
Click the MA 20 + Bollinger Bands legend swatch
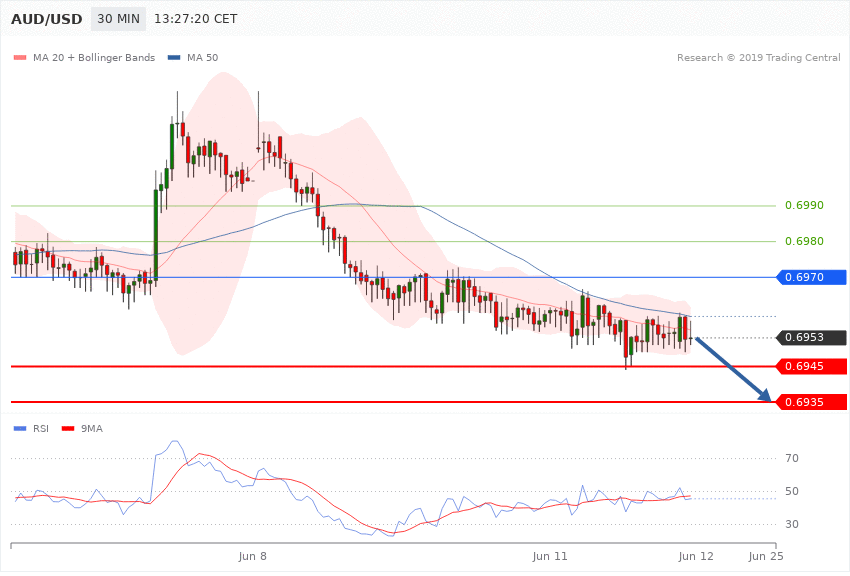[x=20, y=58]
